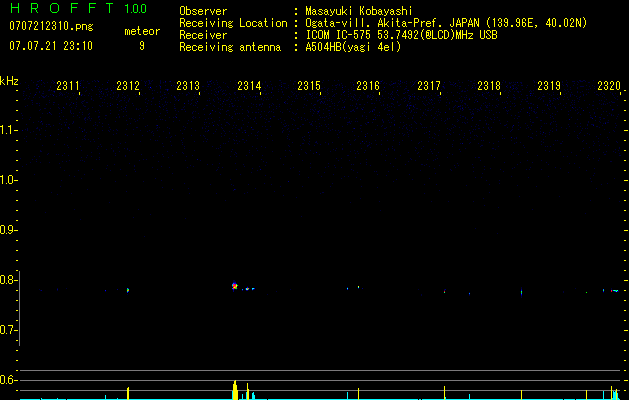Click the bright meteor echo near 2314
This screenshot has width=629, height=400.
coord(235,286)
